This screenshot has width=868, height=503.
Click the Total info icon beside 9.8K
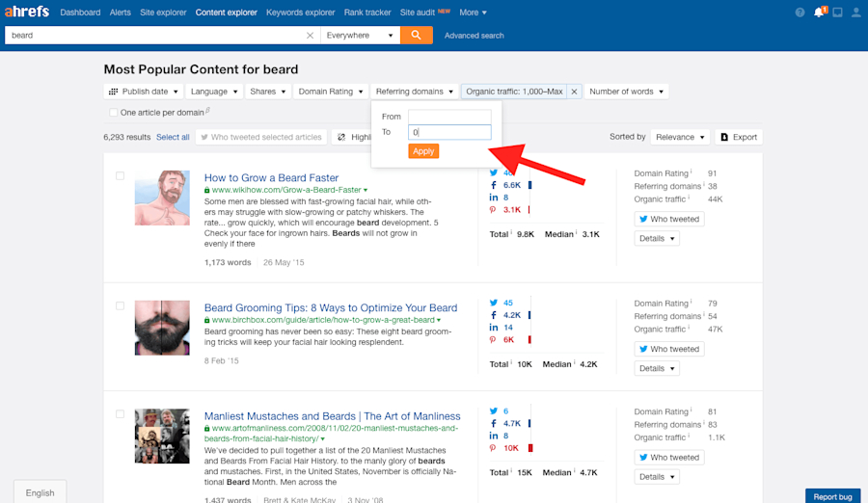tap(511, 232)
